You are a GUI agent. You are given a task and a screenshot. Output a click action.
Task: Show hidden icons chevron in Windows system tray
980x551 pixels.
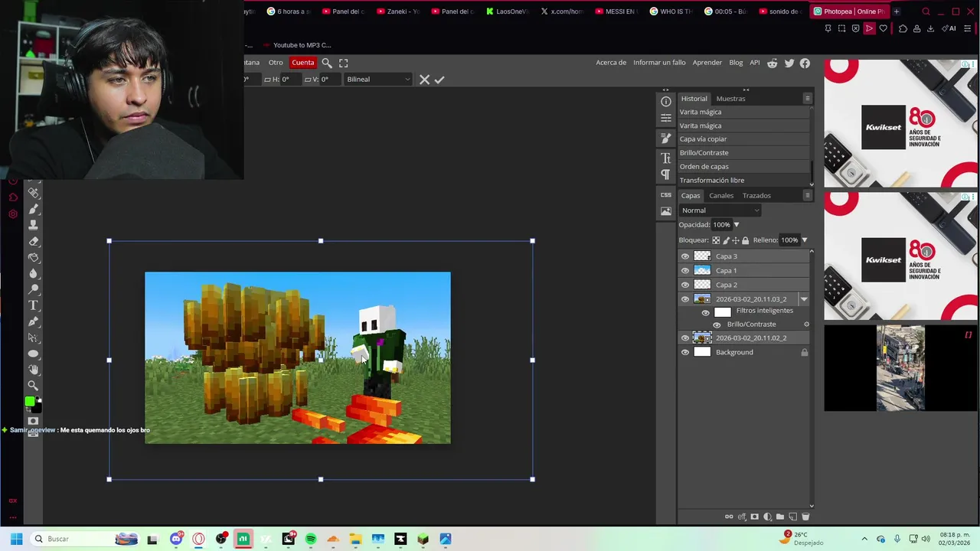[864, 539]
